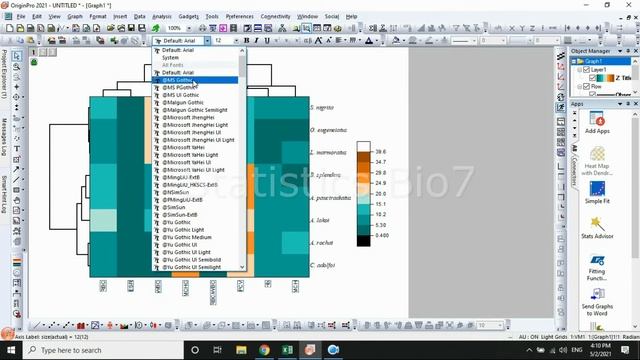The image size is (640, 360).
Task: Collapse the Row tree node
Action: (579, 87)
